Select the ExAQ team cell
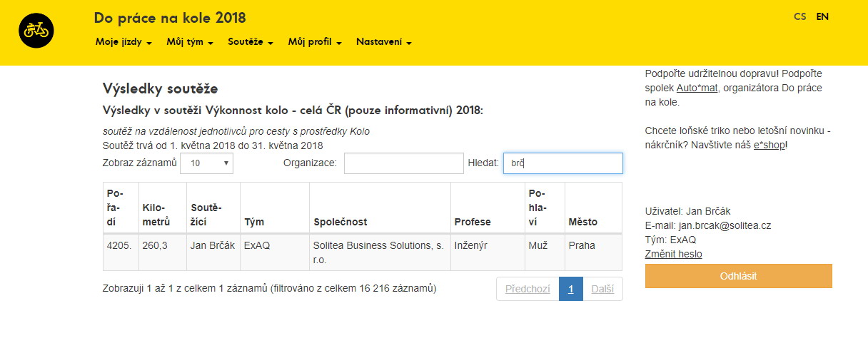This screenshot has width=868, height=358. [275, 252]
